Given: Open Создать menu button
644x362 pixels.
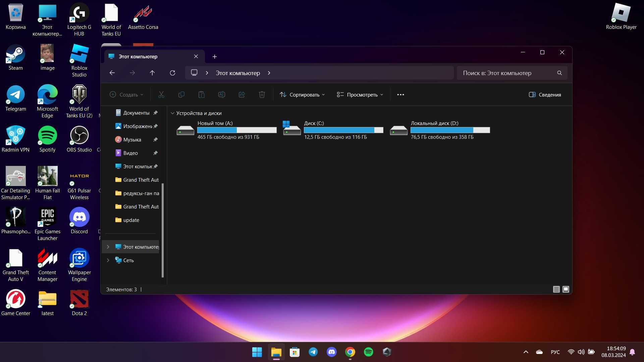Looking at the screenshot, I should pyautogui.click(x=126, y=94).
